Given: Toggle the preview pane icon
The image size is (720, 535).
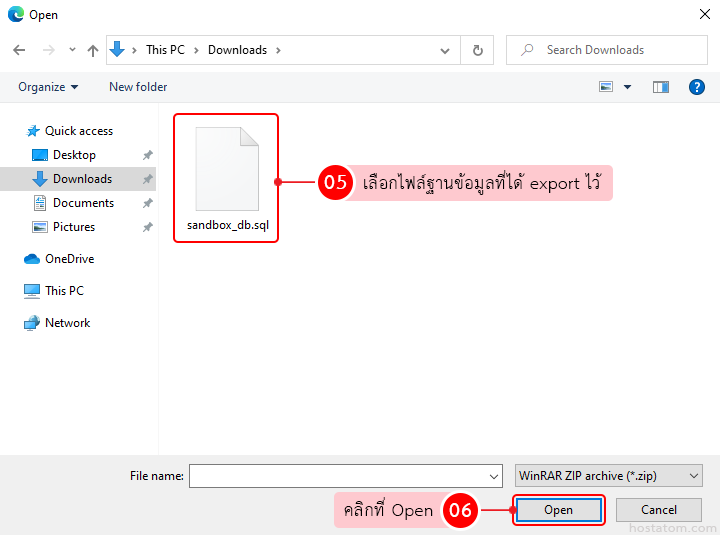Looking at the screenshot, I should coord(660,87).
